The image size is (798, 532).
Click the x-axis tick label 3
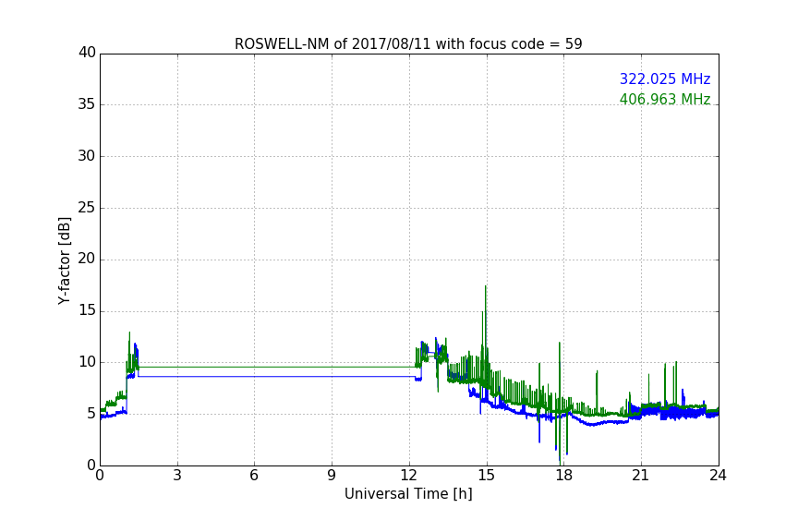coord(177,476)
